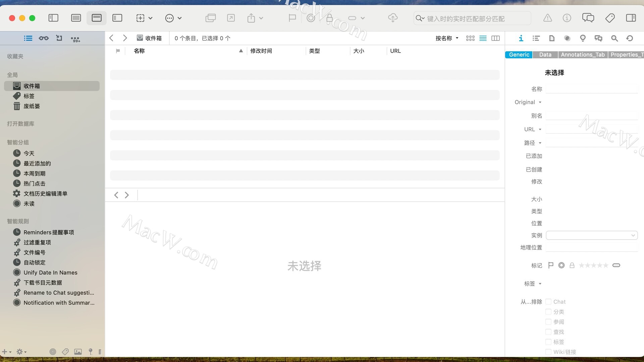Open the Tags icon in toolbar

pos(610,18)
